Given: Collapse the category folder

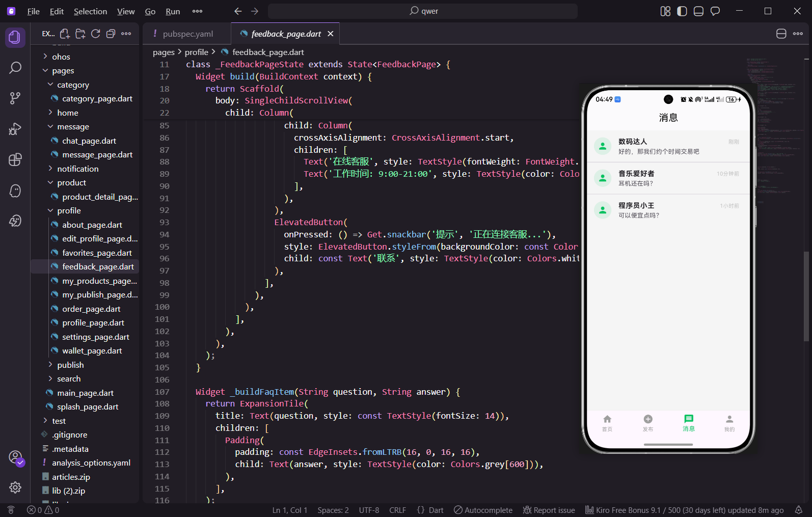Looking at the screenshot, I should pos(85,85).
